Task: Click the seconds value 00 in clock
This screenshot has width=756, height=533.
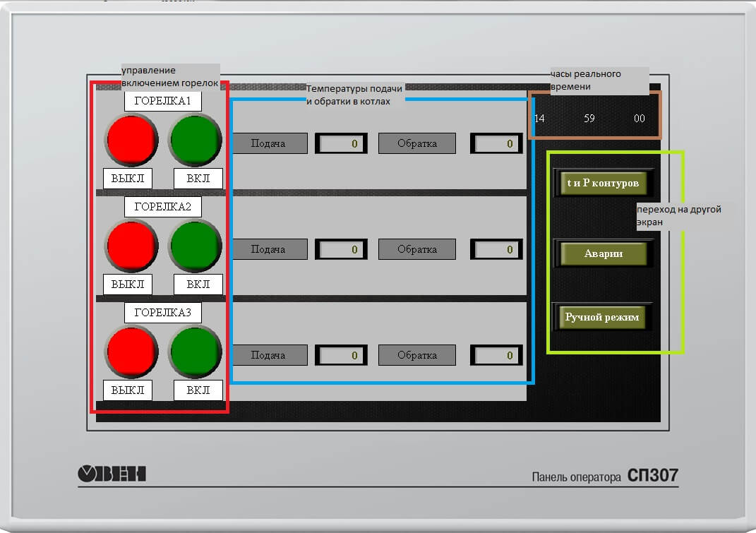Action: tap(640, 119)
